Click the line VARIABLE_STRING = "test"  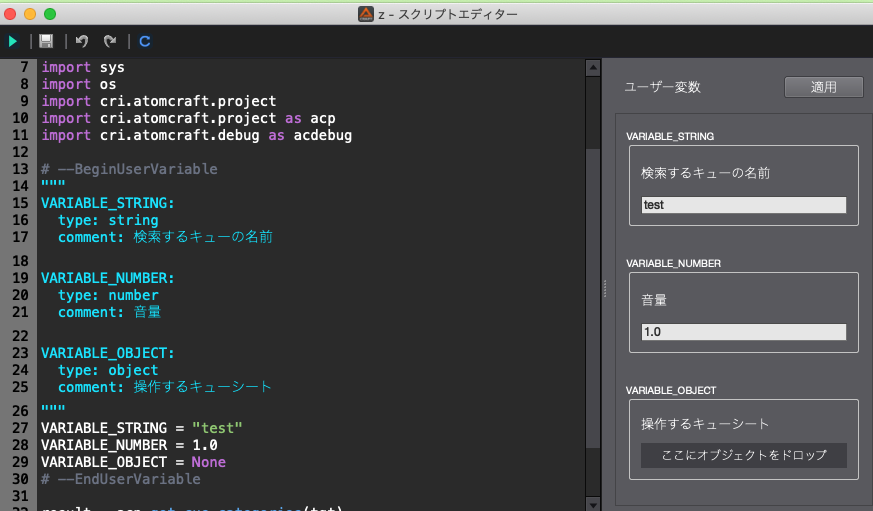(x=141, y=428)
